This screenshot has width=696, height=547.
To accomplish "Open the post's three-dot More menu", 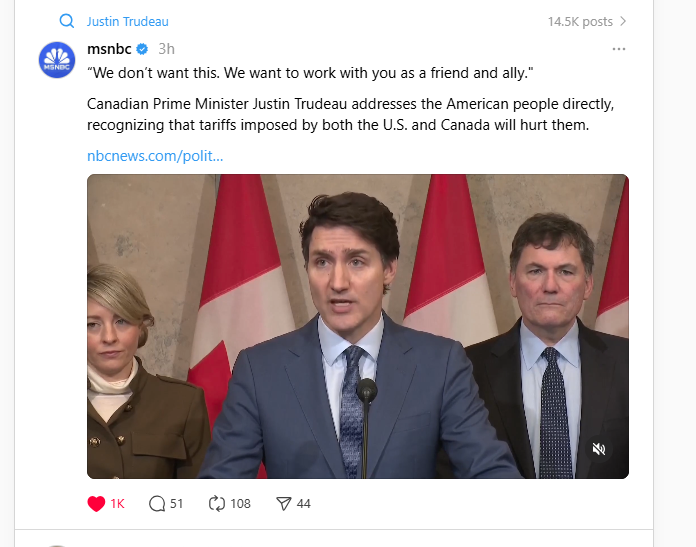I will 619,49.
